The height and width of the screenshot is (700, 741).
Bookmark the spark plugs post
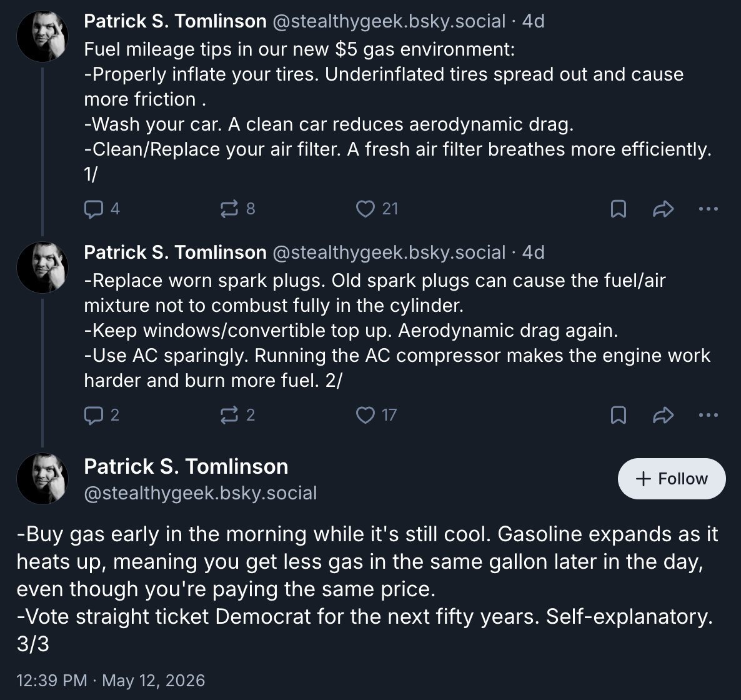(618, 415)
